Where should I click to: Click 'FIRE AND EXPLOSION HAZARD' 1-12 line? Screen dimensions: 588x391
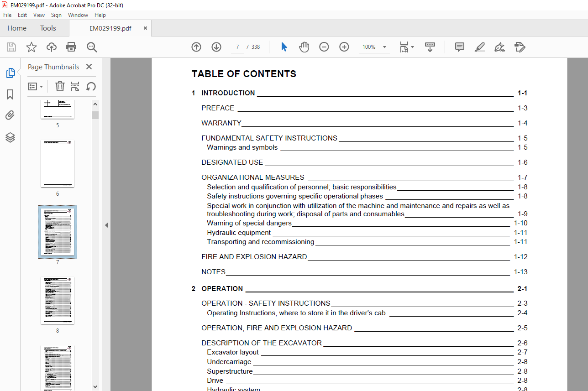(x=364, y=257)
